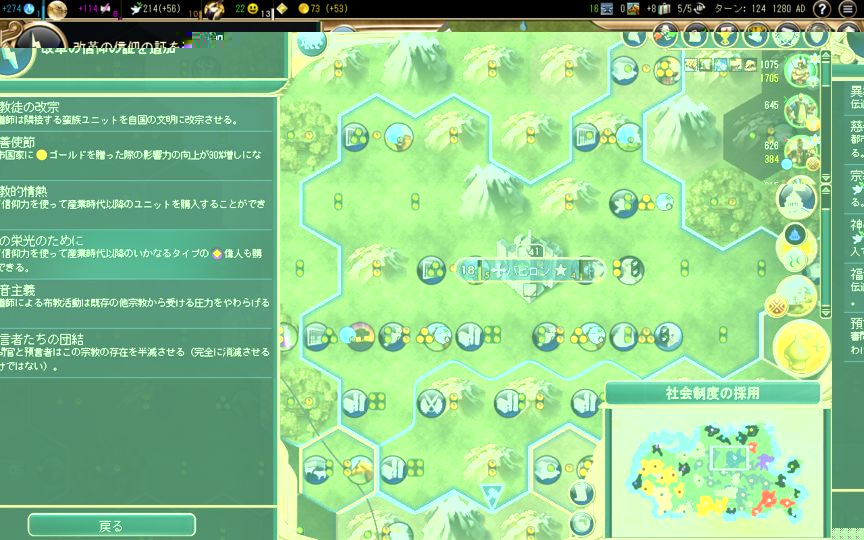Click the 社会制度の採用 notification banner

pos(711,393)
